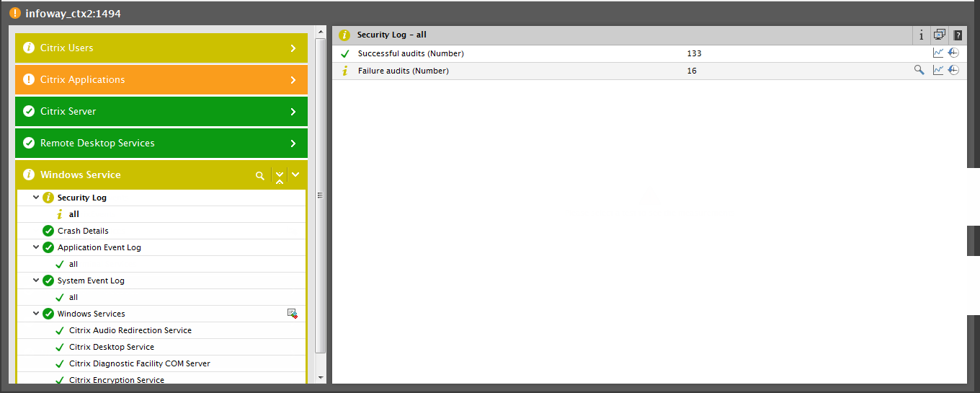Select the System Event Log test
980x393 pixels.
click(91, 281)
